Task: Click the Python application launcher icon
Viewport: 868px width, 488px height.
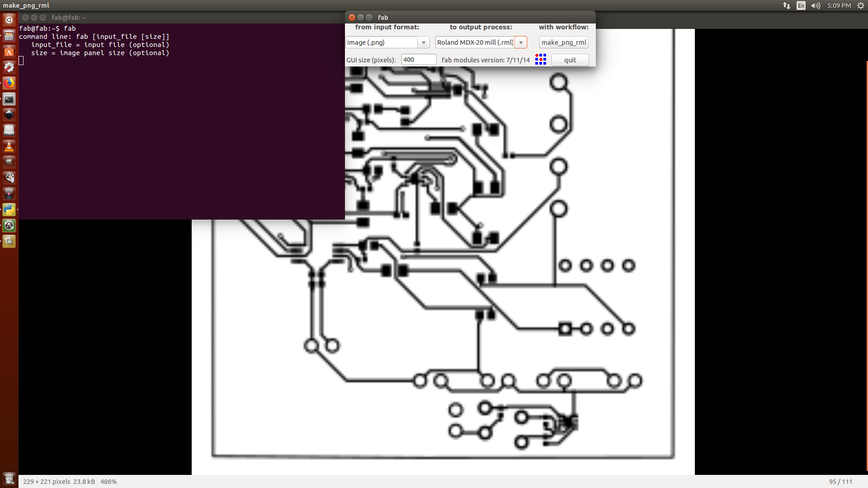Action: [x=9, y=210]
